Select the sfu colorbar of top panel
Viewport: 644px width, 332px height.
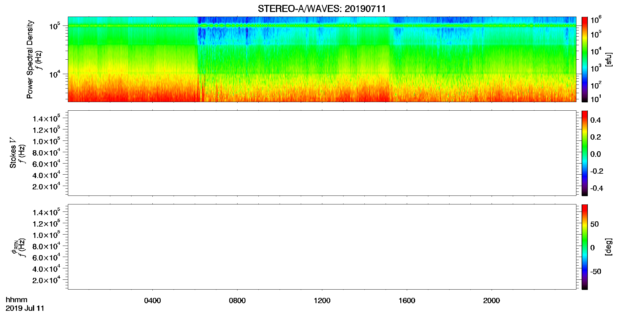pyautogui.click(x=584, y=59)
